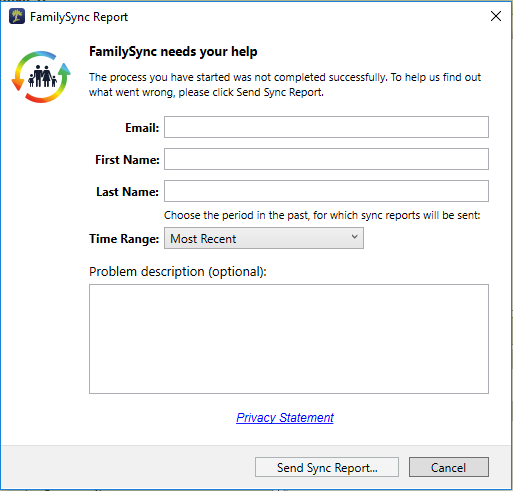Viewport: 513px width, 491px height.
Task: Click the Time Range label
Action: 124,239
